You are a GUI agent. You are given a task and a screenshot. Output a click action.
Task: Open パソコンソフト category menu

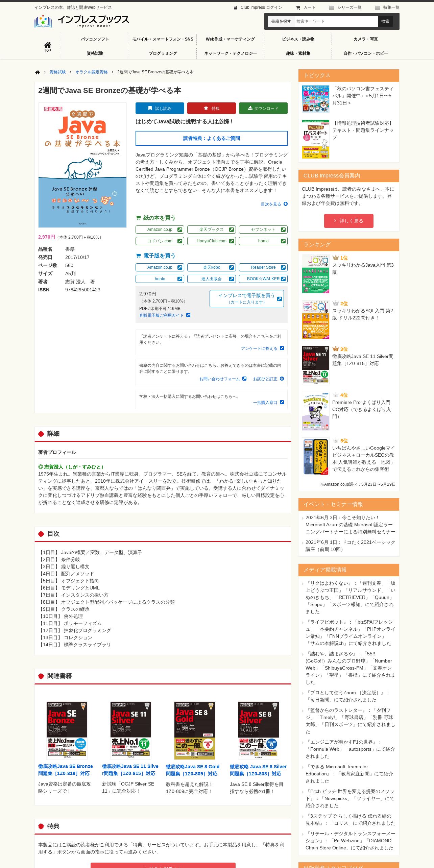pos(95,39)
